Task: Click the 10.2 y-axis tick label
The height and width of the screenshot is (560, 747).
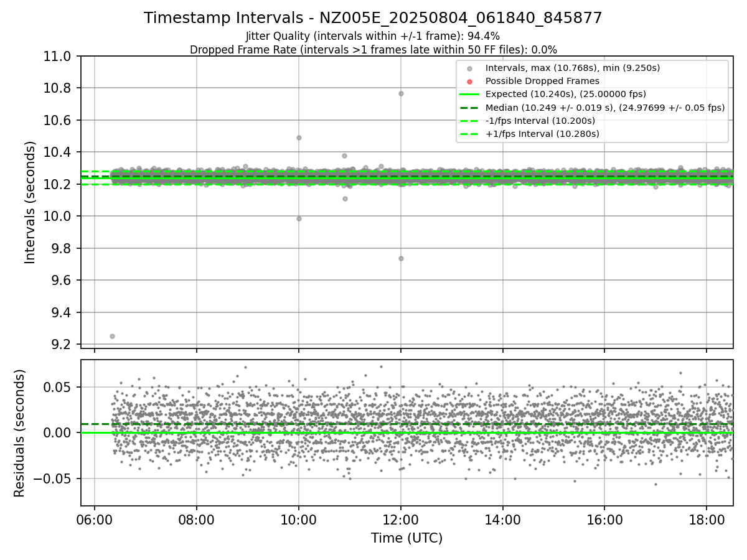Action: 61,184
